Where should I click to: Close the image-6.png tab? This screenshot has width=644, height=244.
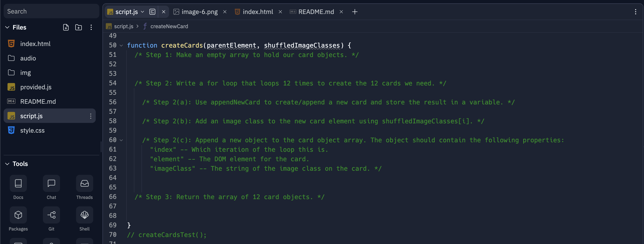click(x=225, y=12)
